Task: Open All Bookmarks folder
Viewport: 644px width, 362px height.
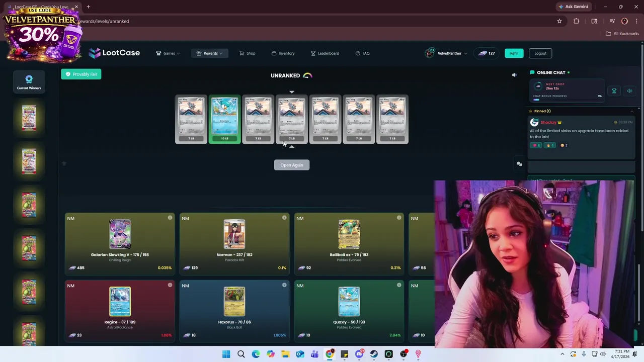Action: (622, 34)
